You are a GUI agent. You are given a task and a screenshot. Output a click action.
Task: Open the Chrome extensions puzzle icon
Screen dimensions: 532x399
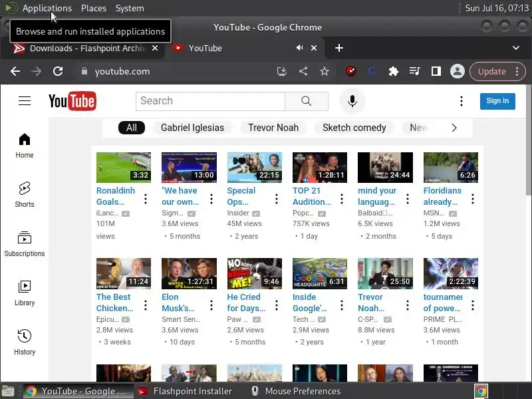[x=393, y=71]
